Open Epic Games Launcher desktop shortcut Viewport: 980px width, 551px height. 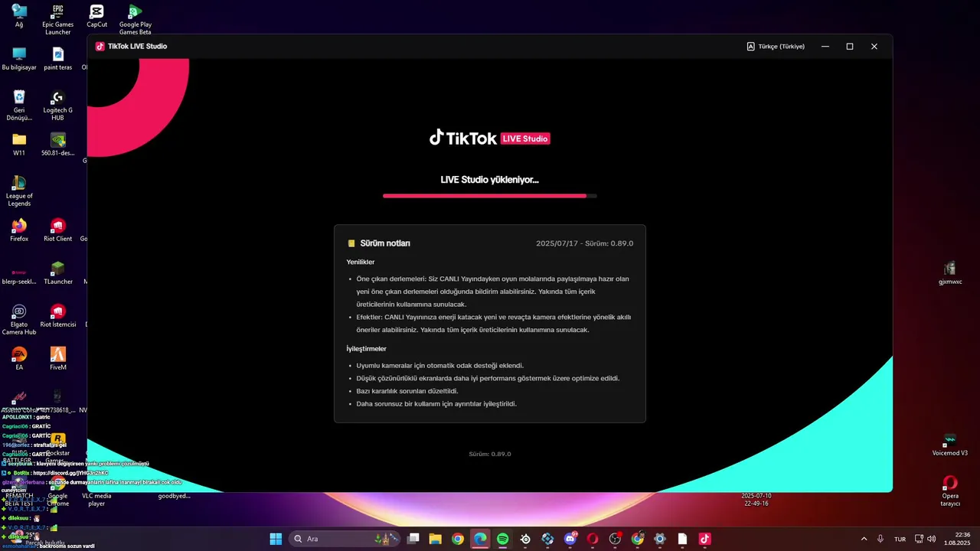tap(57, 20)
